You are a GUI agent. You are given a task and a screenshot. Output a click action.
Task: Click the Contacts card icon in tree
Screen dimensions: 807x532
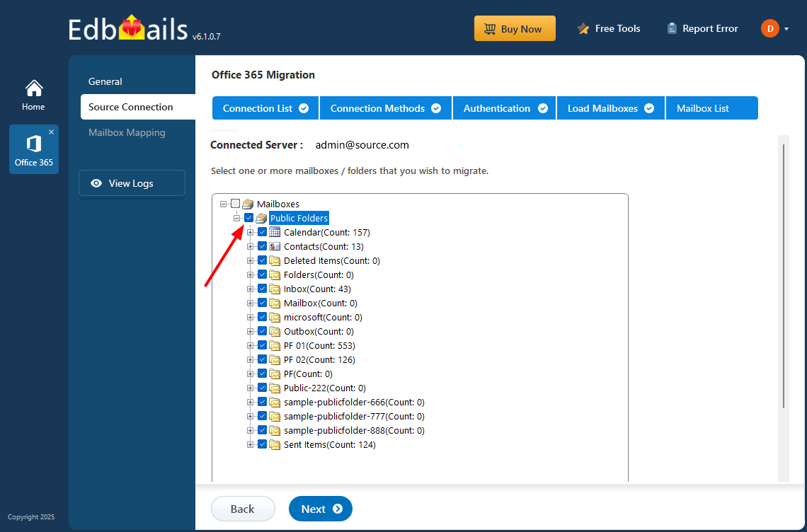pos(275,246)
